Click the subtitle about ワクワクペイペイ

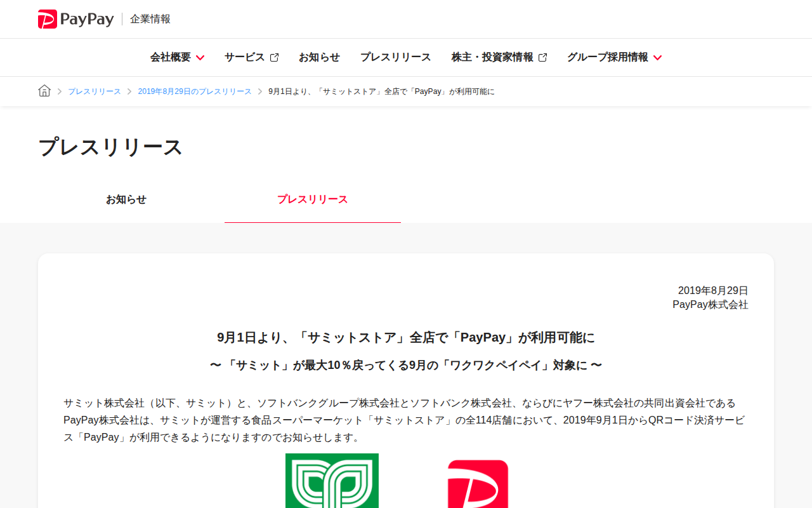406,365
